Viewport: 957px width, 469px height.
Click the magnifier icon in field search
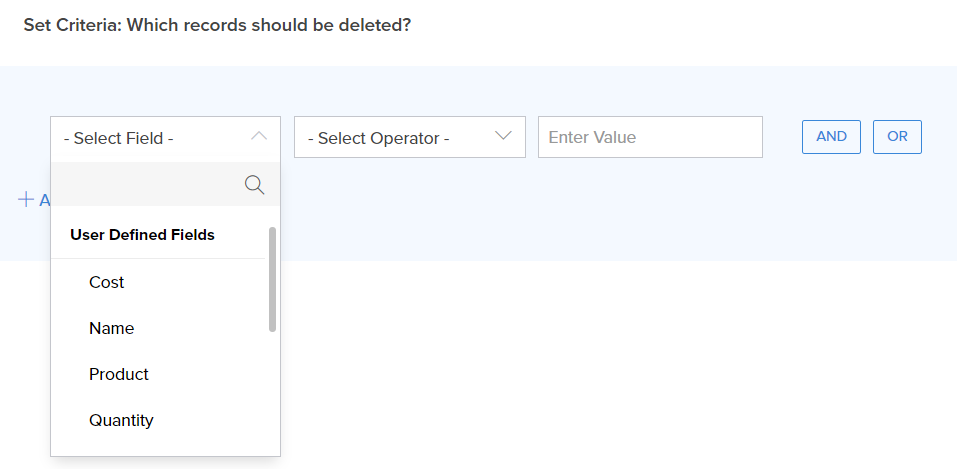pos(254,184)
